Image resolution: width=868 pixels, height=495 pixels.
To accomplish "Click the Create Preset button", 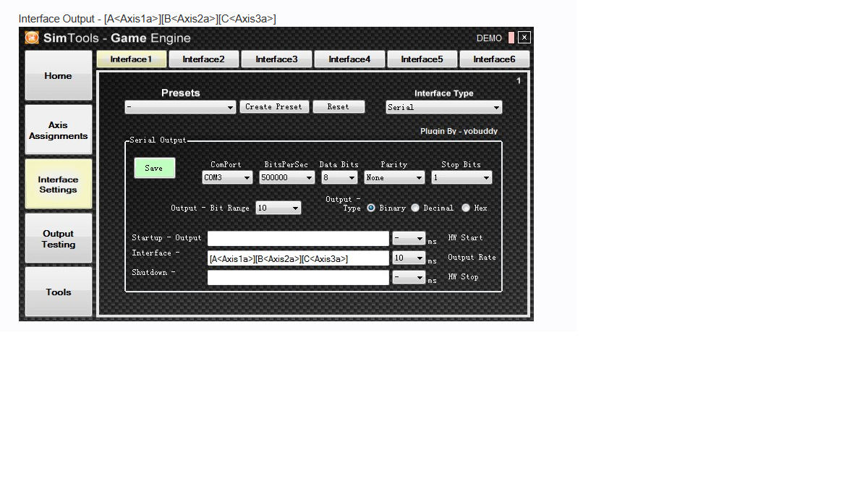I will 274,106.
